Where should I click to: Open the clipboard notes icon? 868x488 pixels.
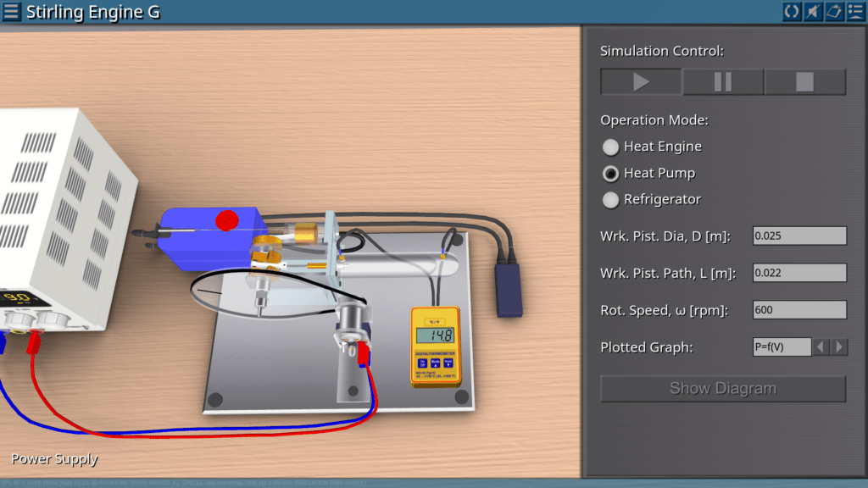pyautogui.click(x=834, y=12)
